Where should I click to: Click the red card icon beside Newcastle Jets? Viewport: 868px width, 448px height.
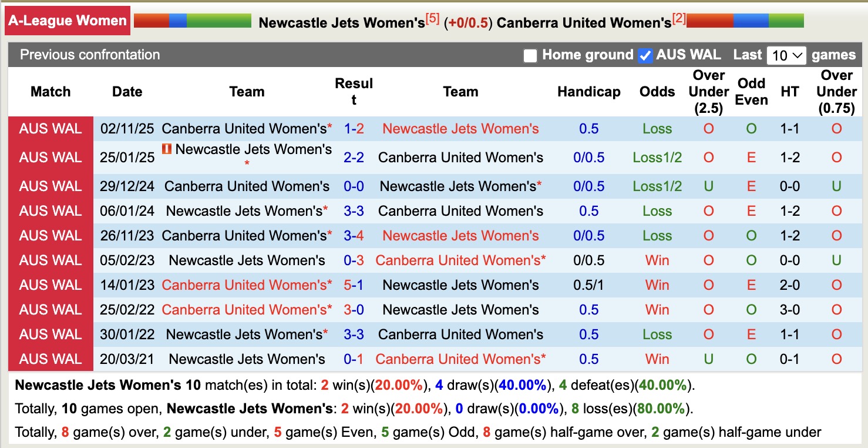[x=167, y=149]
